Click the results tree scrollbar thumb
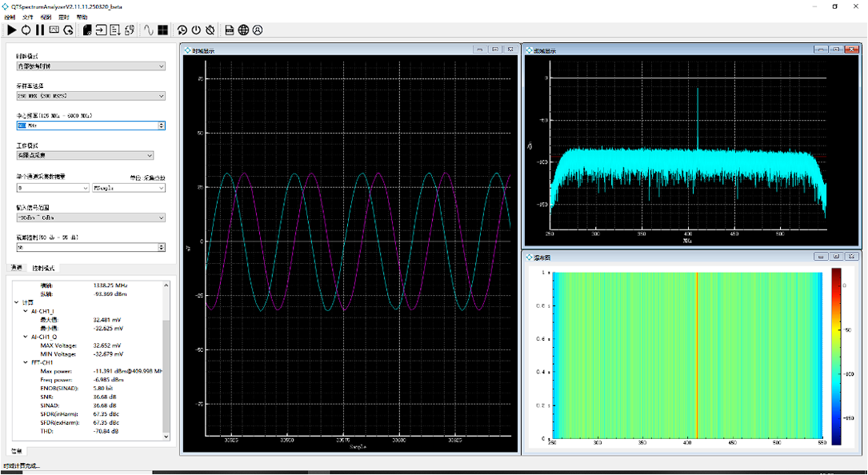This screenshot has width=868, height=475. pyautogui.click(x=166, y=375)
